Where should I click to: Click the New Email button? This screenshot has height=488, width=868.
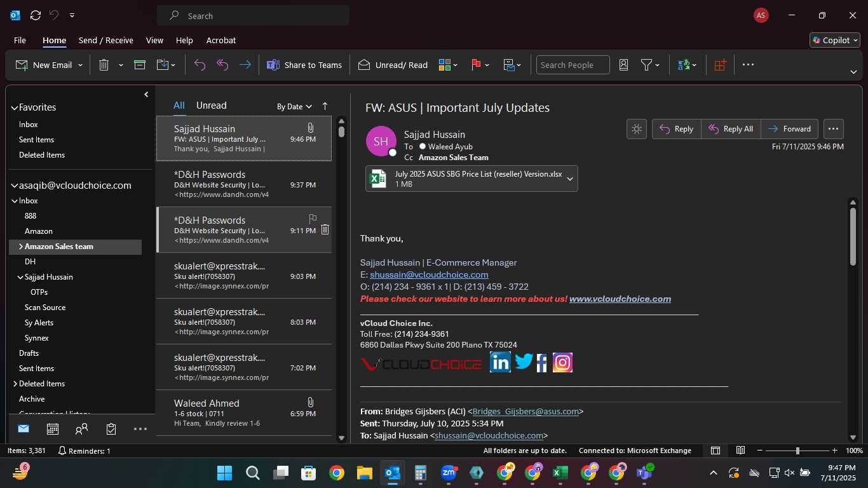44,65
